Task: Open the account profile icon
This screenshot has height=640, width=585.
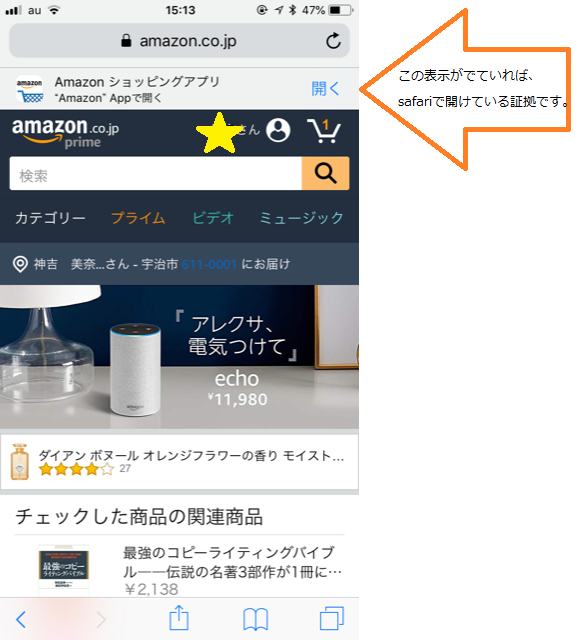Action: (x=278, y=131)
